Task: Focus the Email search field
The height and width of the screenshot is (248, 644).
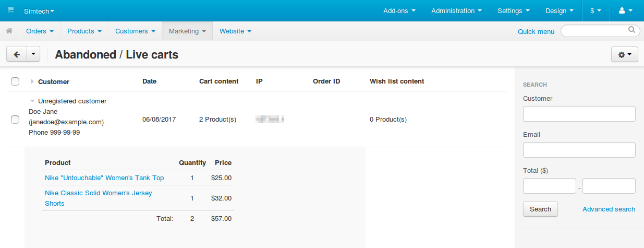Action: [579, 150]
